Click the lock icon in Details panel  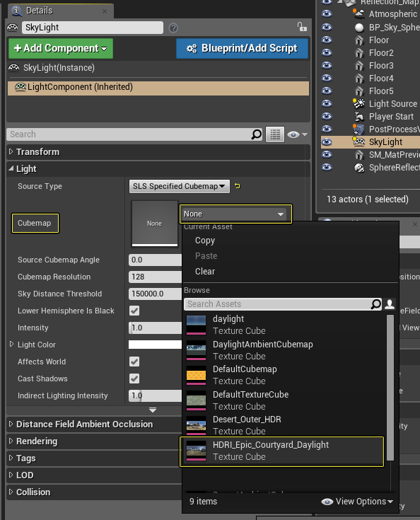pyautogui.click(x=302, y=27)
